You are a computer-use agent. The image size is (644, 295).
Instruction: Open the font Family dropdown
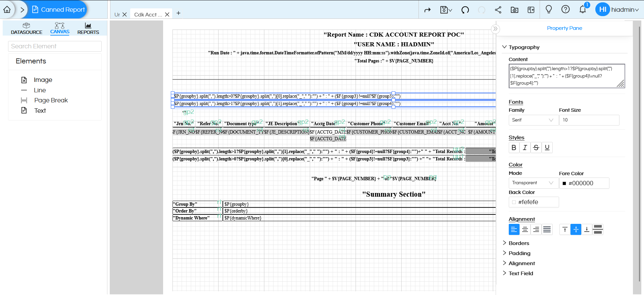534,120
